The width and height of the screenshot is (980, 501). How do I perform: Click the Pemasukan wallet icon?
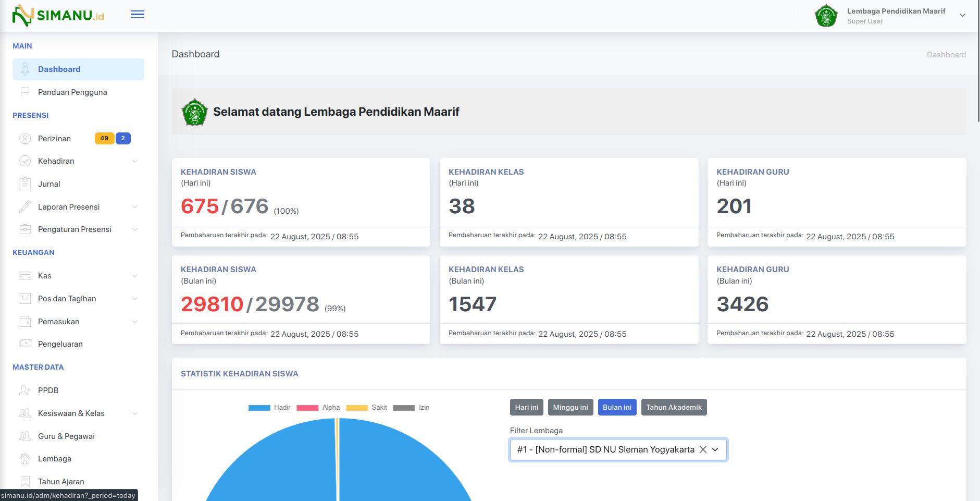point(25,321)
